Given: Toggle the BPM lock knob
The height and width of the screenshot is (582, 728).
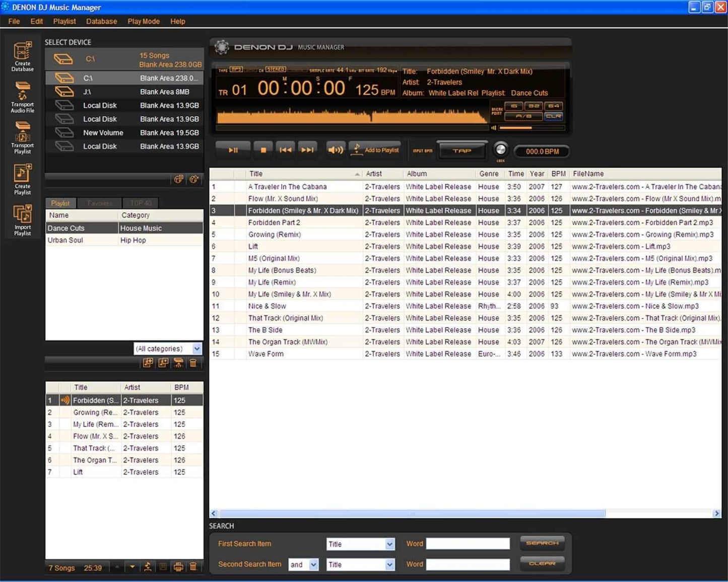Looking at the screenshot, I should pyautogui.click(x=500, y=150).
